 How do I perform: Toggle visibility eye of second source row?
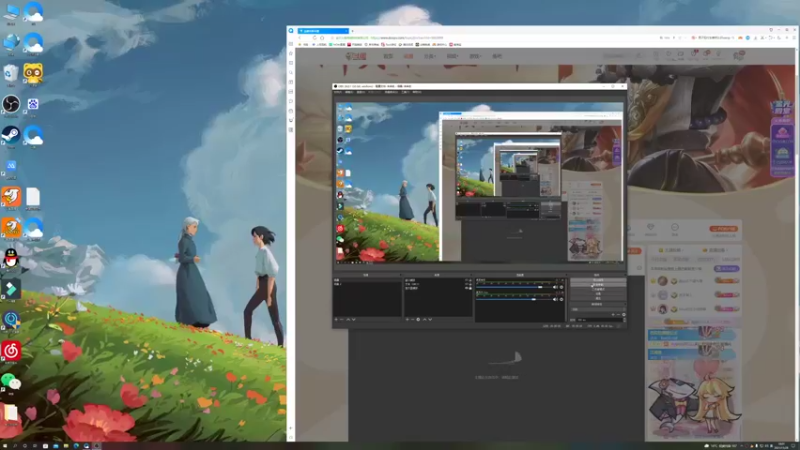click(466, 284)
